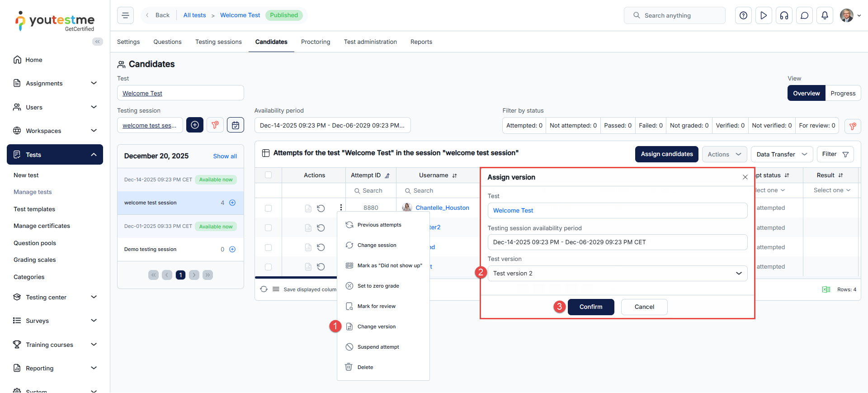Select Change version from context menu

pyautogui.click(x=376, y=327)
